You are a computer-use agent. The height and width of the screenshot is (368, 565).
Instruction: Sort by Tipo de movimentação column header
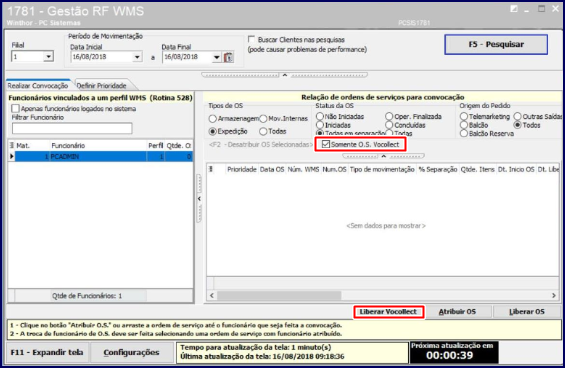point(382,169)
